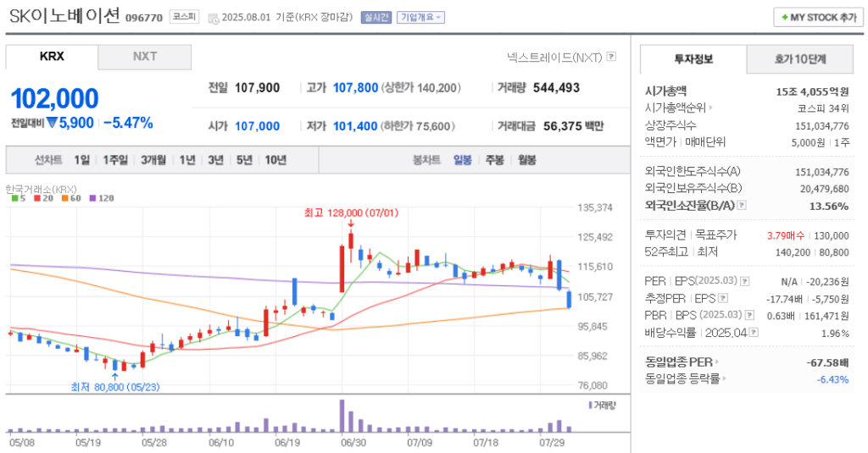The width and height of the screenshot is (868, 453).
Task: Click the red 20-day moving average swatch
Action: click(36, 198)
